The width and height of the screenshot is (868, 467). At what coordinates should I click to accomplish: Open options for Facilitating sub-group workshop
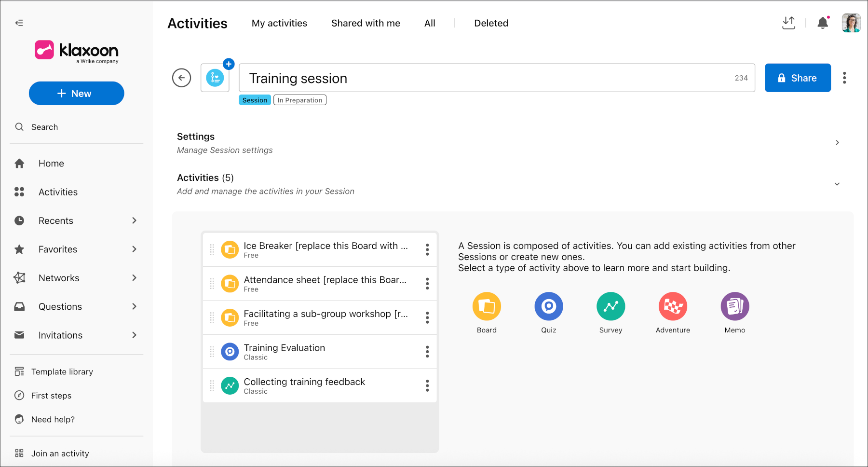[x=427, y=317]
